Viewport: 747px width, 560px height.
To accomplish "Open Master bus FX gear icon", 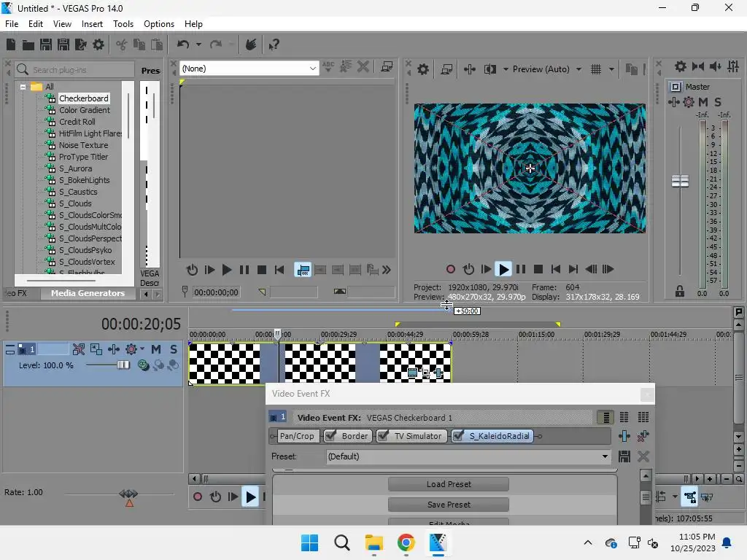I will coord(689,102).
